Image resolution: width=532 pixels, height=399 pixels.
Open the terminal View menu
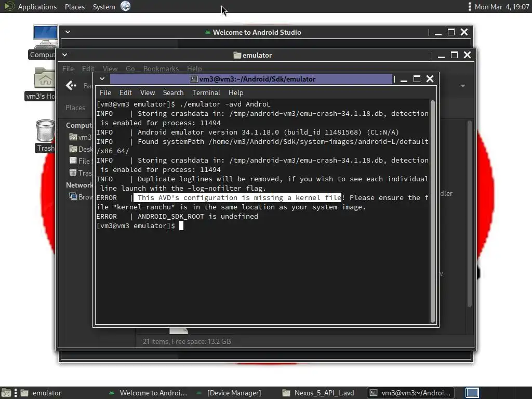point(147,92)
